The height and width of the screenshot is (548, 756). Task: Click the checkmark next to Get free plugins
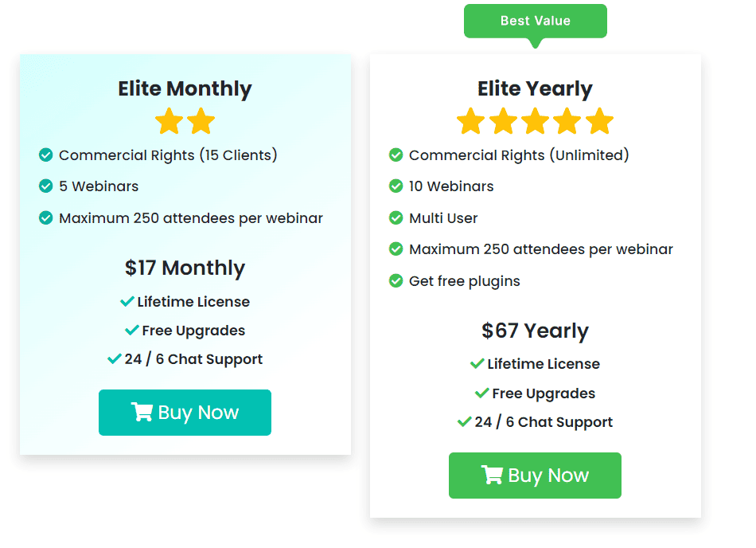click(x=396, y=280)
